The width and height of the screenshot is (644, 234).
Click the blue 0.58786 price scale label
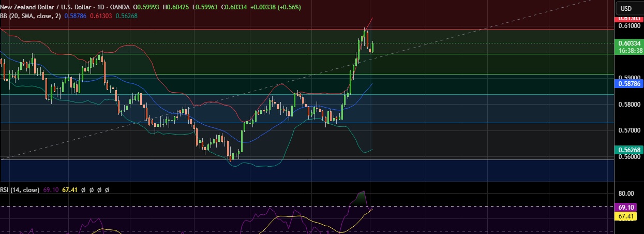coord(628,83)
